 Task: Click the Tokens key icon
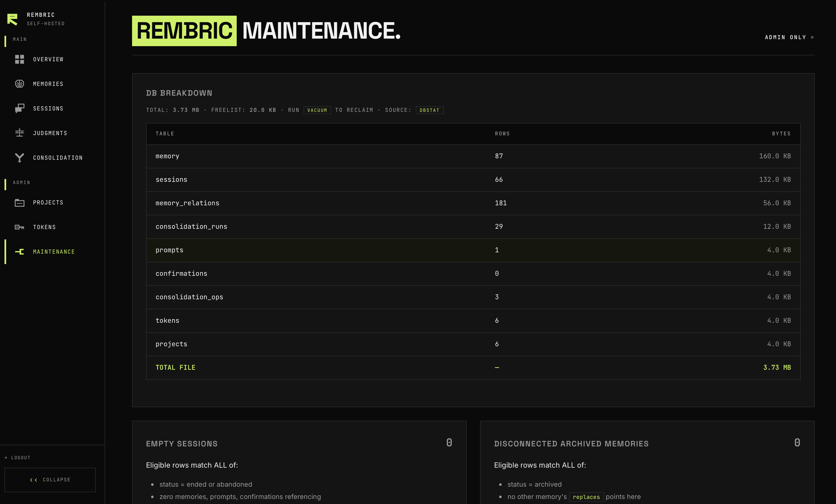coord(20,227)
